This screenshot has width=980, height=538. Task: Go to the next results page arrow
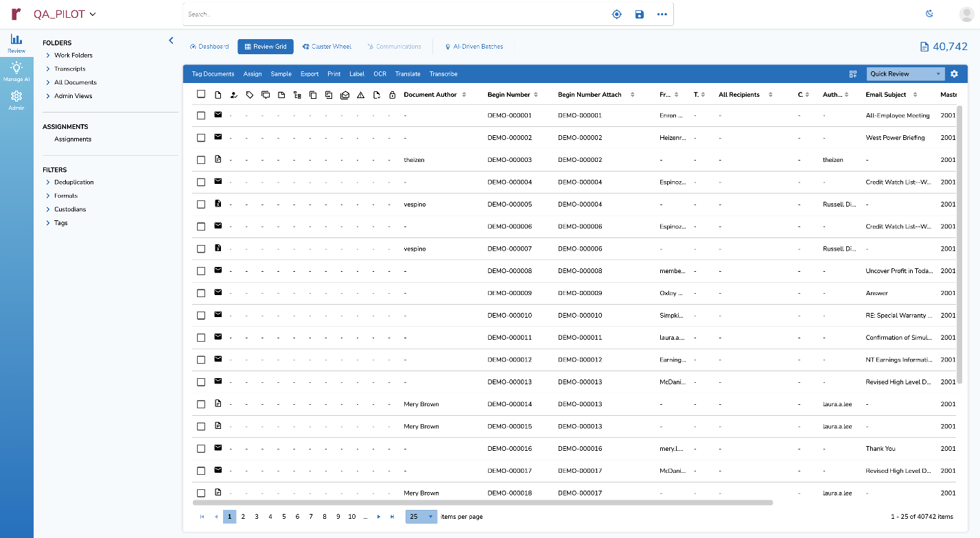point(379,517)
